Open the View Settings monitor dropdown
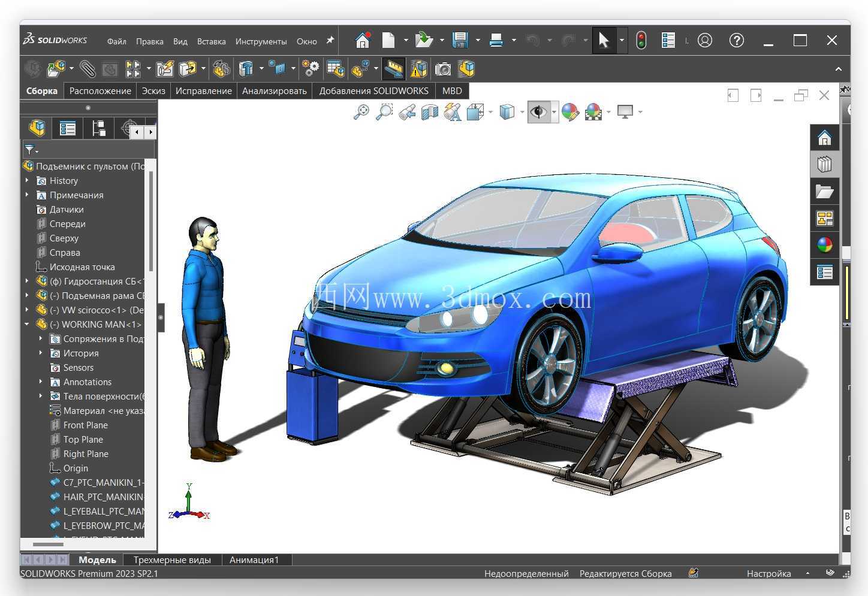 640,112
